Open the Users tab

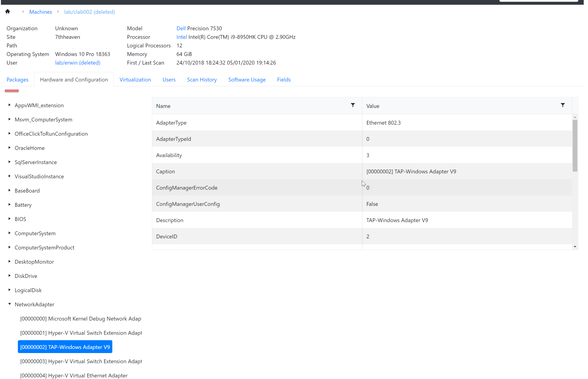pyautogui.click(x=169, y=79)
